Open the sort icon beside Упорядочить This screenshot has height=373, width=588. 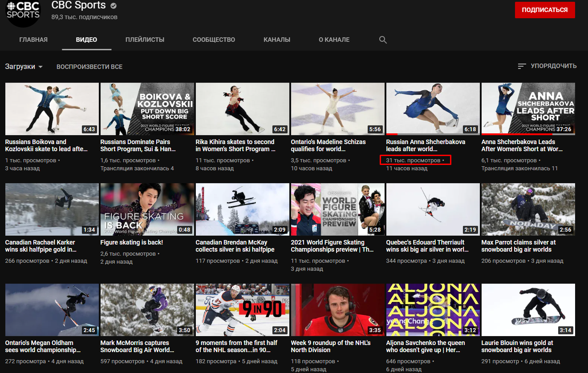pyautogui.click(x=522, y=66)
